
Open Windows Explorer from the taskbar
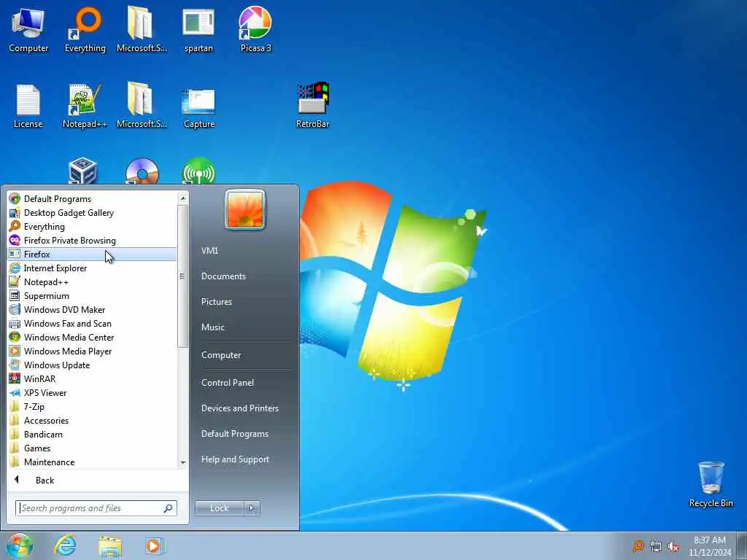(x=111, y=545)
